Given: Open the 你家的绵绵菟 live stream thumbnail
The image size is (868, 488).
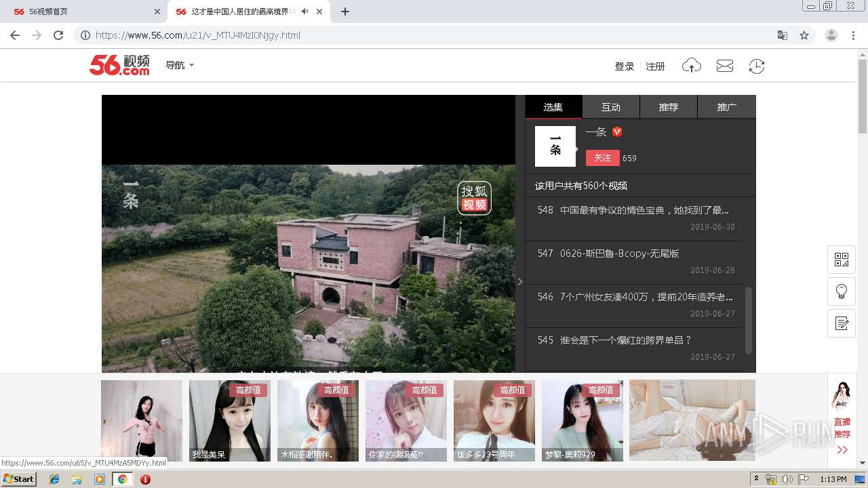Looking at the screenshot, I should [406, 421].
